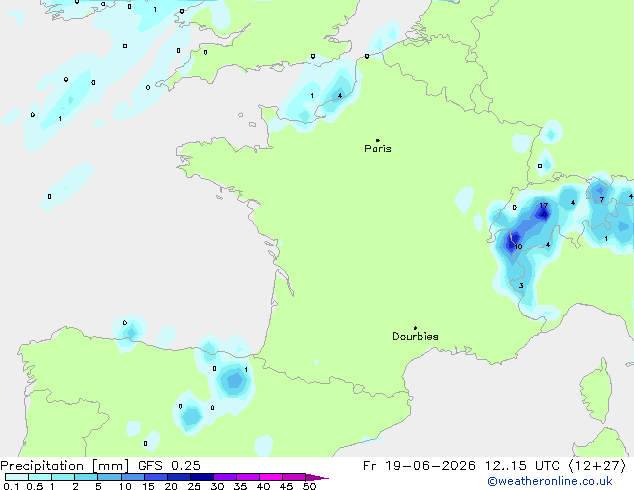Screen dimensions: 634x490
Task: Click the forecast date Fr 19-06-2026
Action: pyautogui.click(x=419, y=466)
